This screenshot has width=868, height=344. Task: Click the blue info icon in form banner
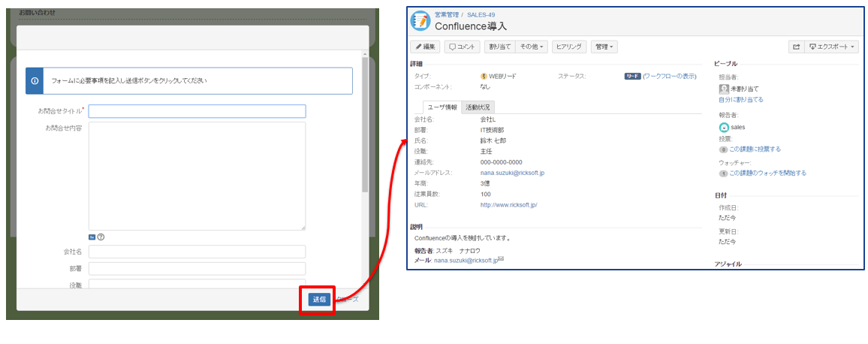(x=35, y=81)
